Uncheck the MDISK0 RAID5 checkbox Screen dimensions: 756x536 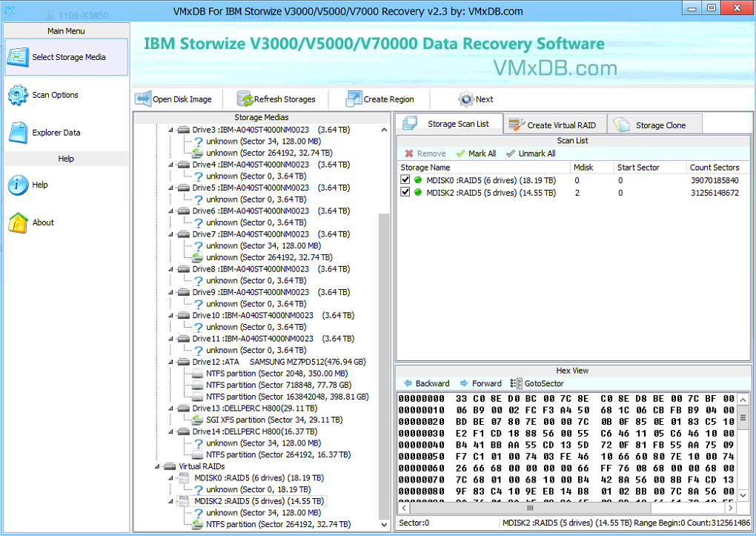(x=405, y=180)
